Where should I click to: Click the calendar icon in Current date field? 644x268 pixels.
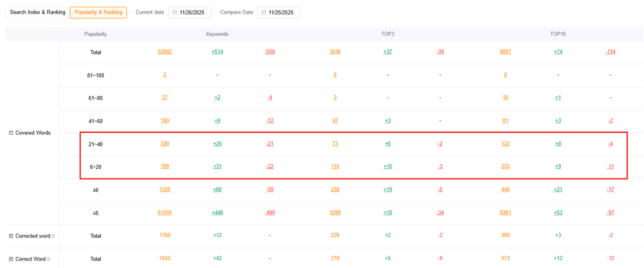click(x=175, y=13)
